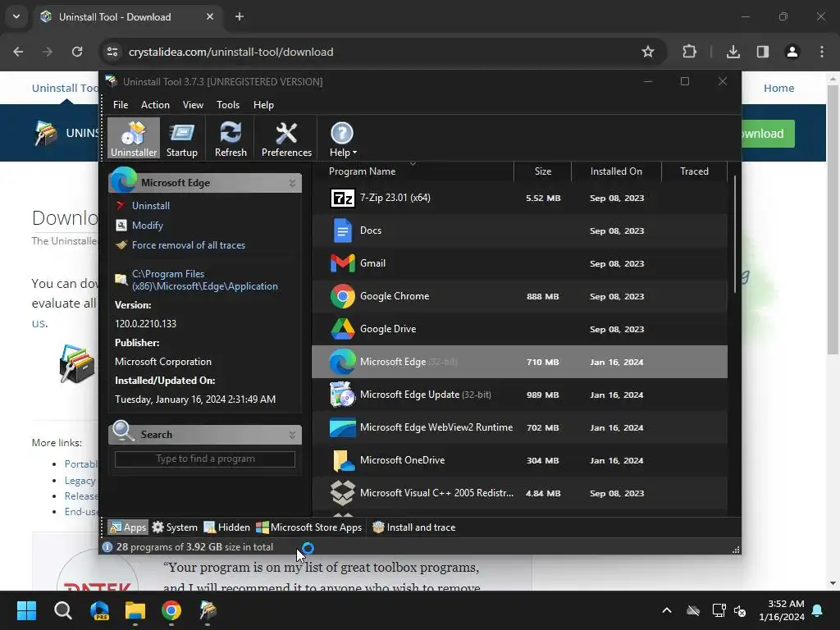Open the Chrome tab search dropdown
The image size is (840, 630).
click(16, 16)
